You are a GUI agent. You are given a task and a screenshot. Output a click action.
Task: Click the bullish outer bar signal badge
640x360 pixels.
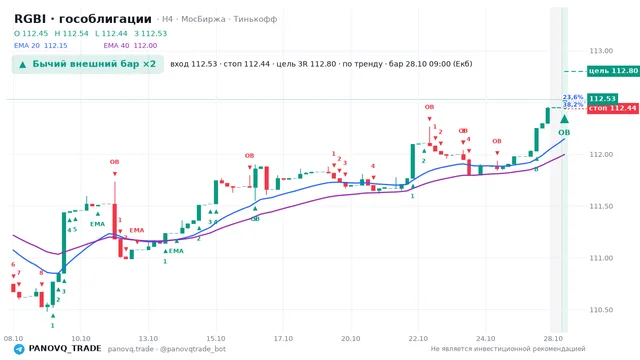[88, 64]
